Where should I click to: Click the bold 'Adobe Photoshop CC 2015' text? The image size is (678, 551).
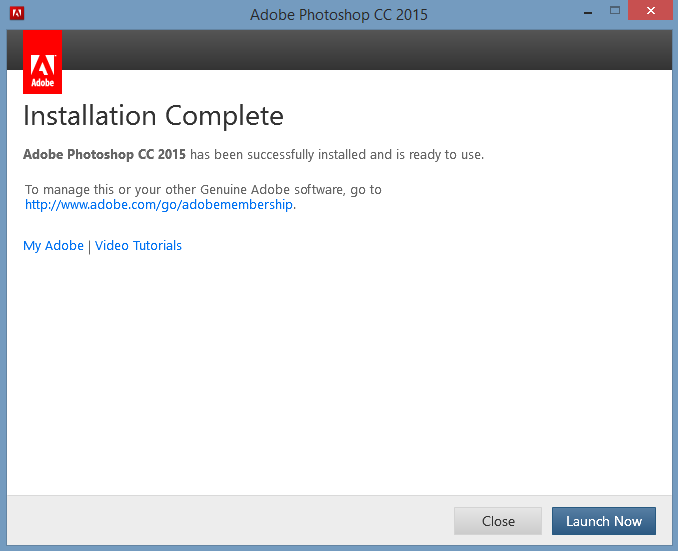point(104,154)
